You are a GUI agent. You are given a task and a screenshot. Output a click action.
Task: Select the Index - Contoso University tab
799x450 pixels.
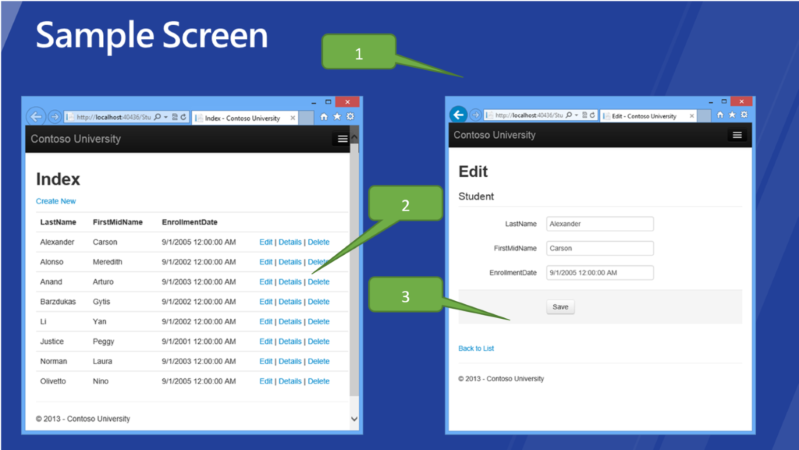tap(243, 118)
